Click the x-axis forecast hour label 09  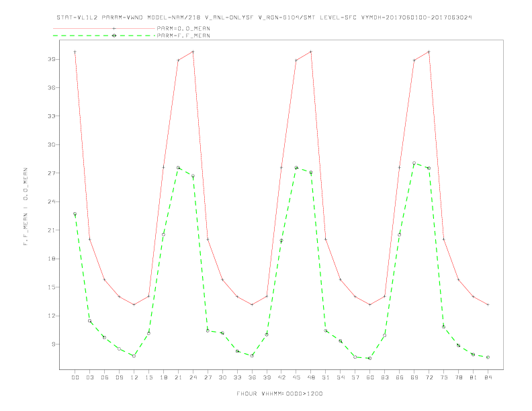(x=119, y=377)
